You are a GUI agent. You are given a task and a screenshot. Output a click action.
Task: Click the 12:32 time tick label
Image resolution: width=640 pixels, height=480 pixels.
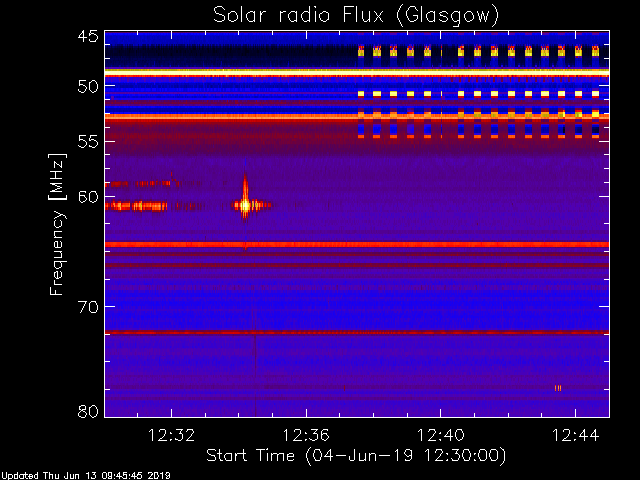coord(171,435)
